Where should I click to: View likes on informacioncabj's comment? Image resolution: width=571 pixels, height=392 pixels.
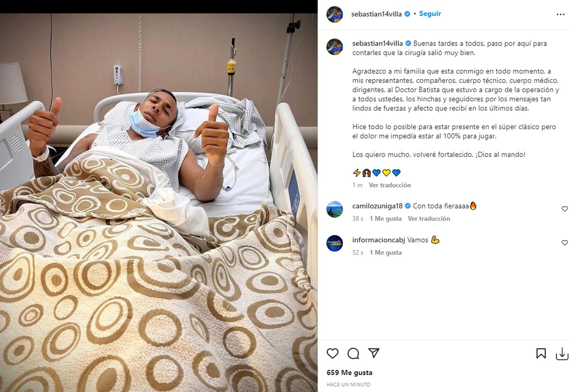click(x=385, y=252)
